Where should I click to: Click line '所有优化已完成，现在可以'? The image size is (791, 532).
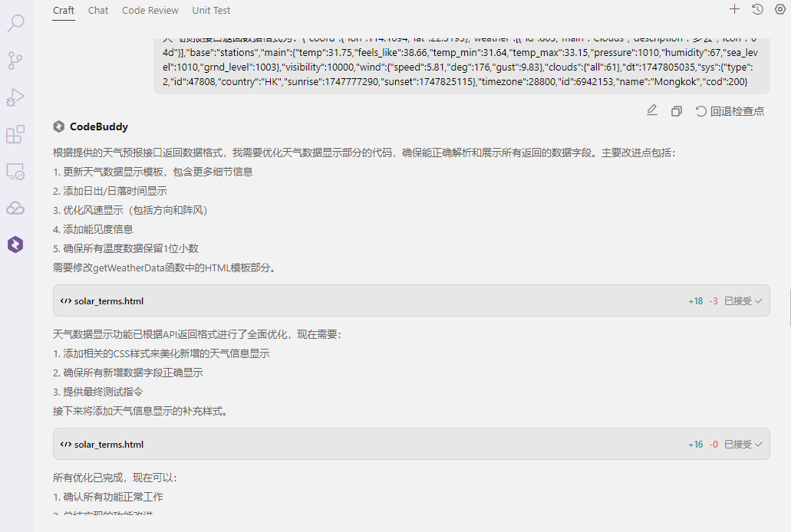(115, 478)
